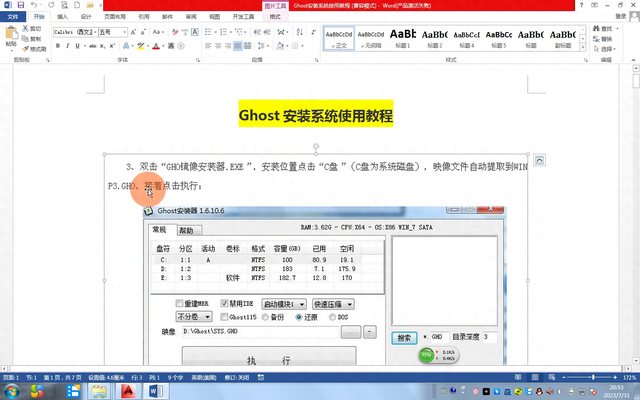Switch to the 设计 (Design) tab
640x400 pixels.
[86, 17]
